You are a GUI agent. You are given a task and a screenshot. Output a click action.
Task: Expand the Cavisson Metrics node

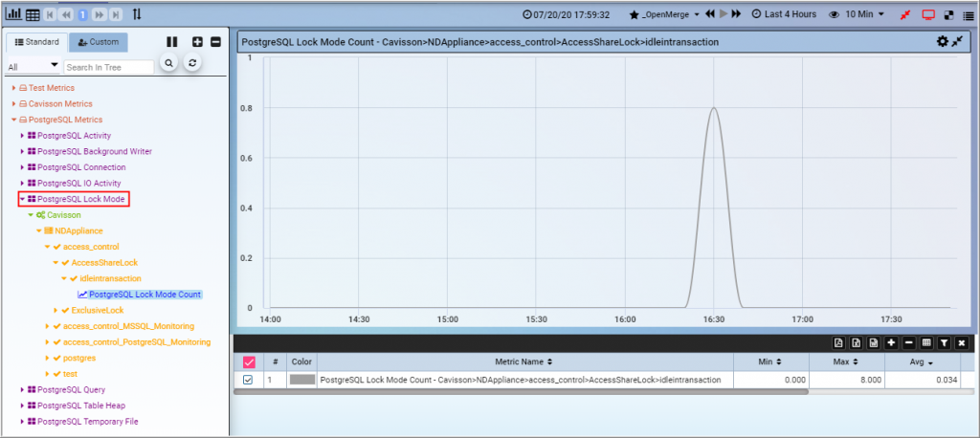click(x=13, y=103)
